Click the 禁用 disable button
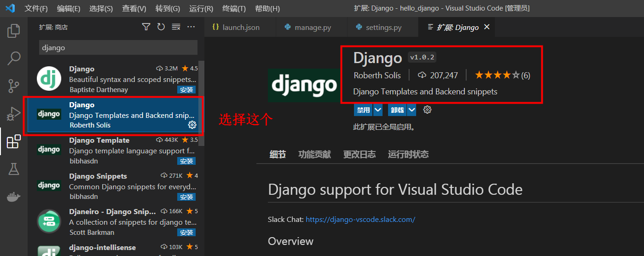 [x=363, y=110]
